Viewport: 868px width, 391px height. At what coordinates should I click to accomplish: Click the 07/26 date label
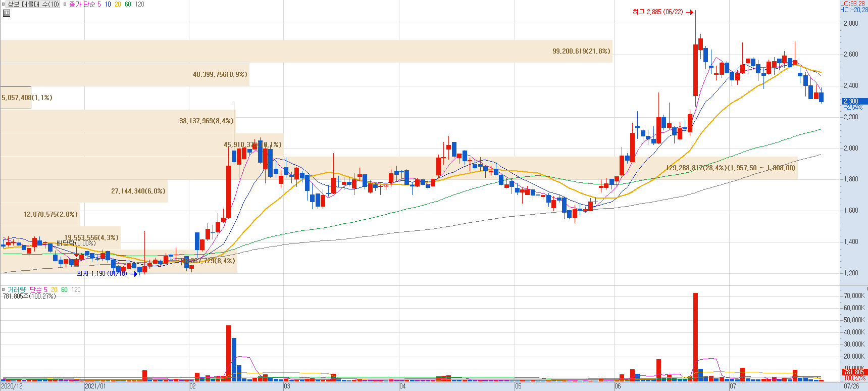851,386
